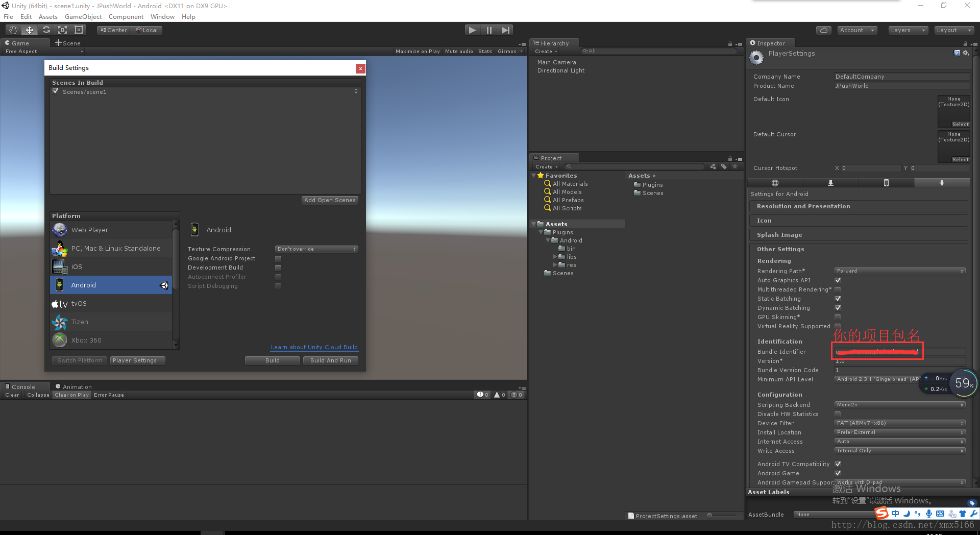The height and width of the screenshot is (535, 980).
Task: Toggle the Android TV Compatibility checkbox
Action: (838, 464)
